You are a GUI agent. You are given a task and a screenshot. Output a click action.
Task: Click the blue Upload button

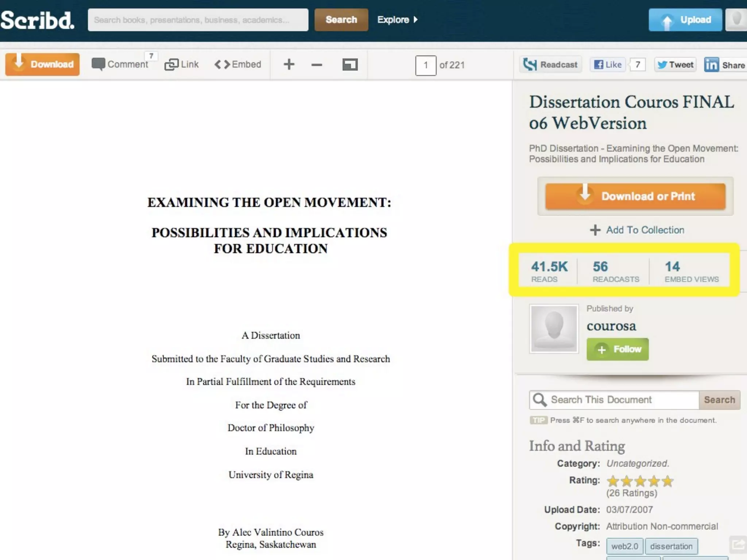(685, 20)
